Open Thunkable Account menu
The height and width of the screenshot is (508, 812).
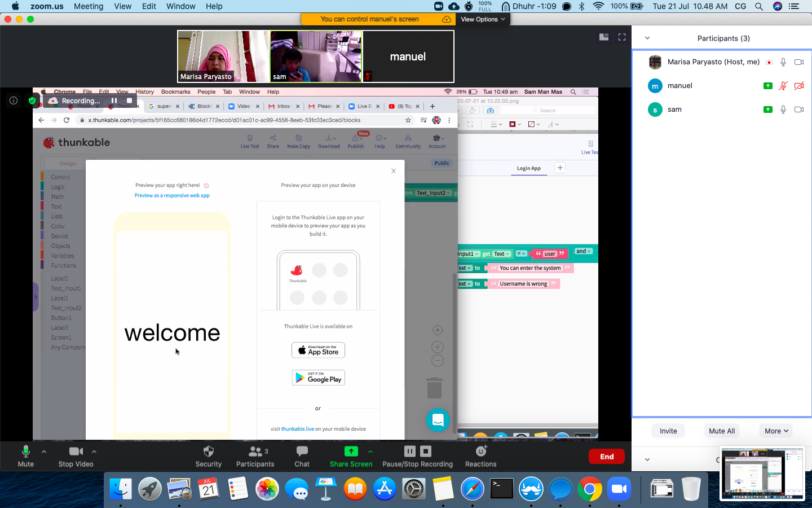click(437, 141)
